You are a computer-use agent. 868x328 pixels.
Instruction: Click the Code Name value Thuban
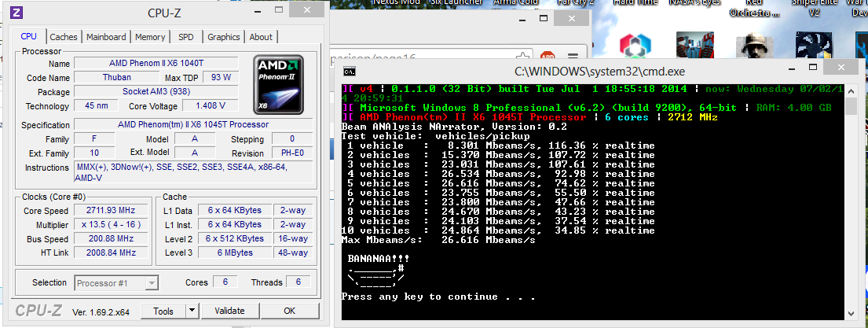pyautogui.click(x=117, y=78)
